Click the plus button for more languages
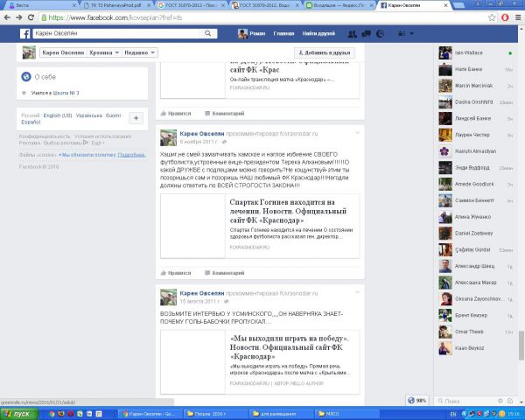This screenshot has height=420, width=525. (136, 118)
